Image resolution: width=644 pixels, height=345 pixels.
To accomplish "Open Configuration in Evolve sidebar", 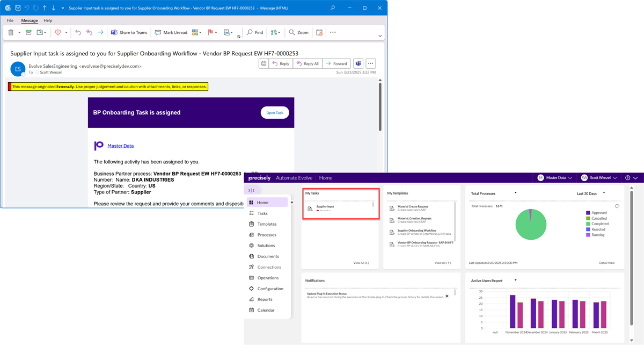I will [267, 289].
